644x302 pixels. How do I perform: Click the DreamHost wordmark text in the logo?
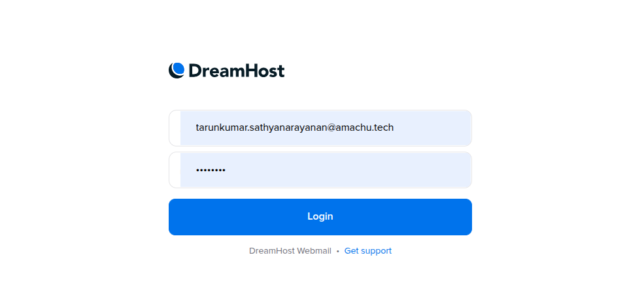pyautogui.click(x=237, y=71)
